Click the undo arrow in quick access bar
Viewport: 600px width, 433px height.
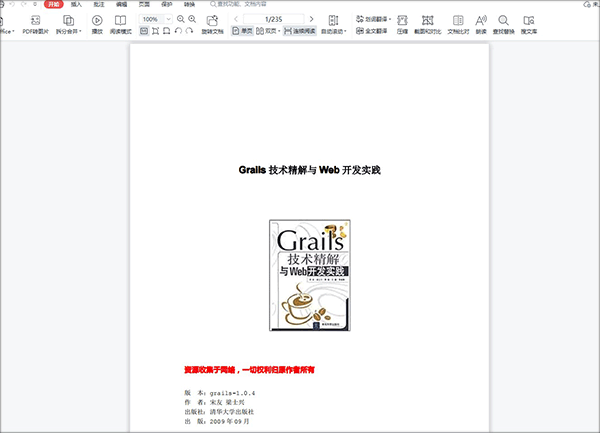pos(12,4)
